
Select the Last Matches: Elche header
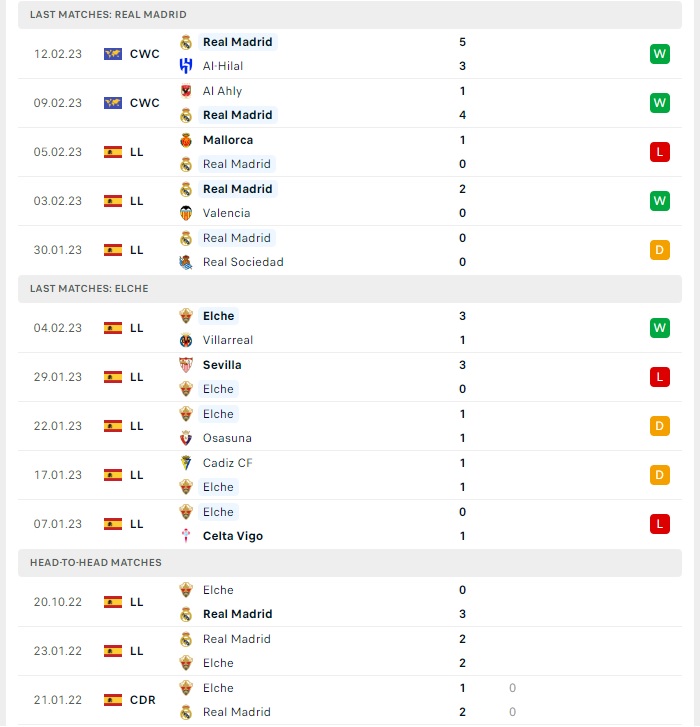350,289
